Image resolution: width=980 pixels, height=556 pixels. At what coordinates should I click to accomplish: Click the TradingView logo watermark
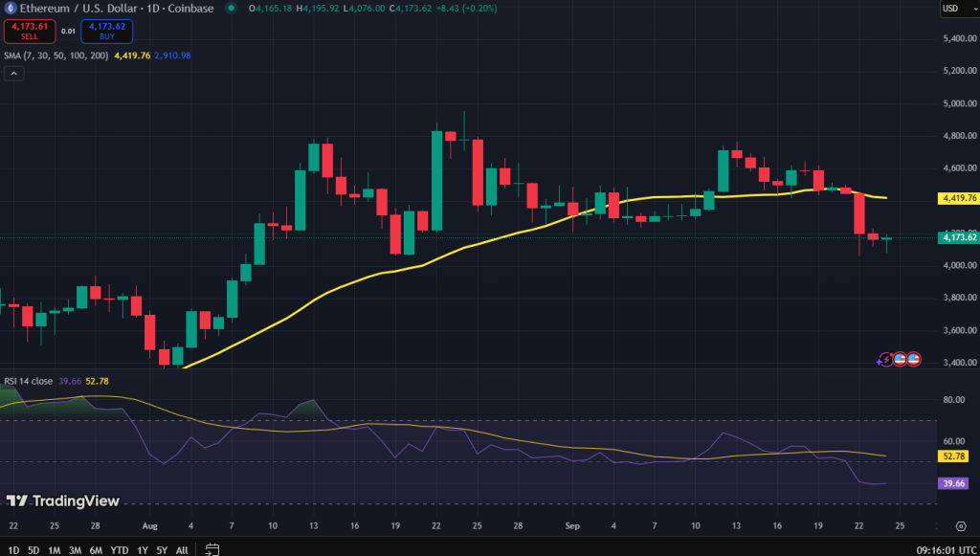pos(61,500)
